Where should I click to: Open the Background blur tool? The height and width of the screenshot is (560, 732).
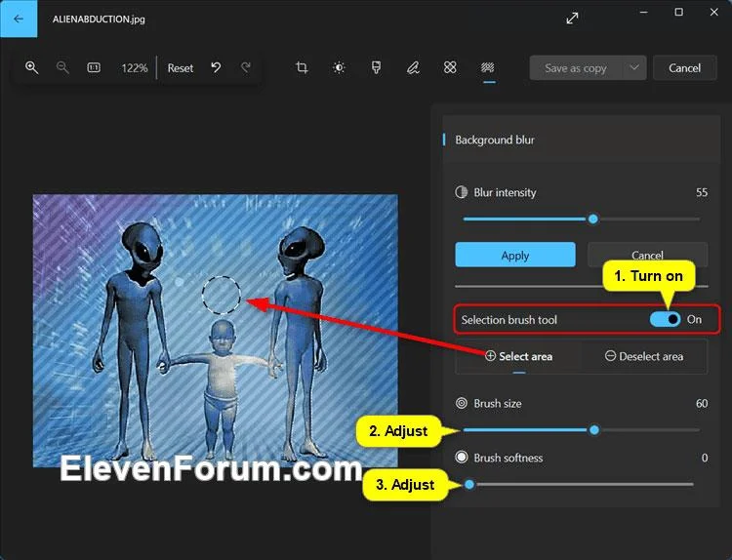[488, 67]
